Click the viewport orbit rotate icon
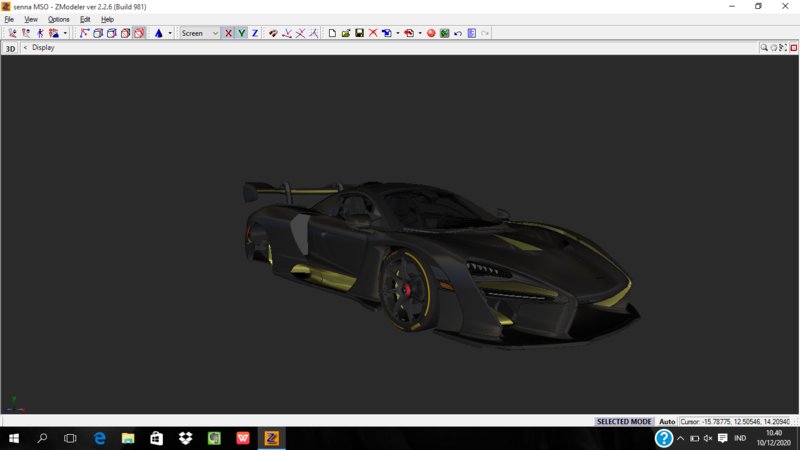This screenshot has width=800, height=450. point(773,47)
